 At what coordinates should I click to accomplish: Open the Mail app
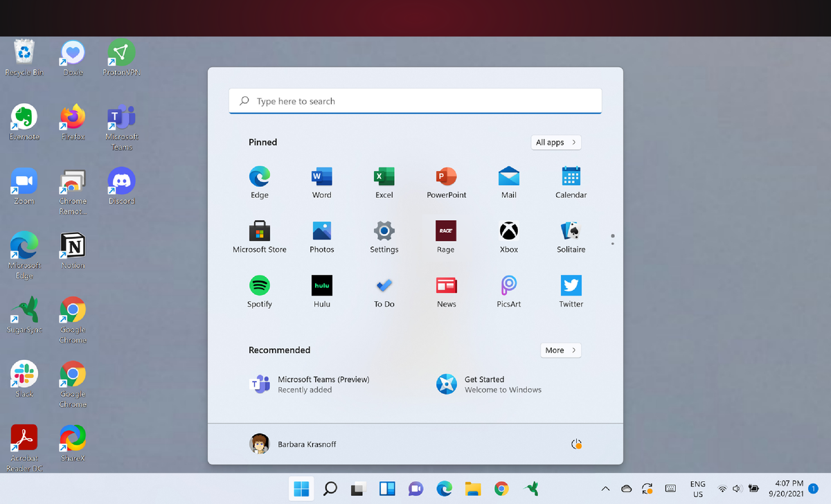[509, 182]
